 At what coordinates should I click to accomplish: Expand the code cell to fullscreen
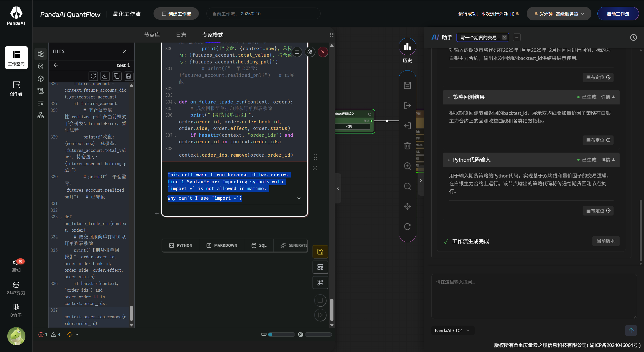[x=315, y=168]
